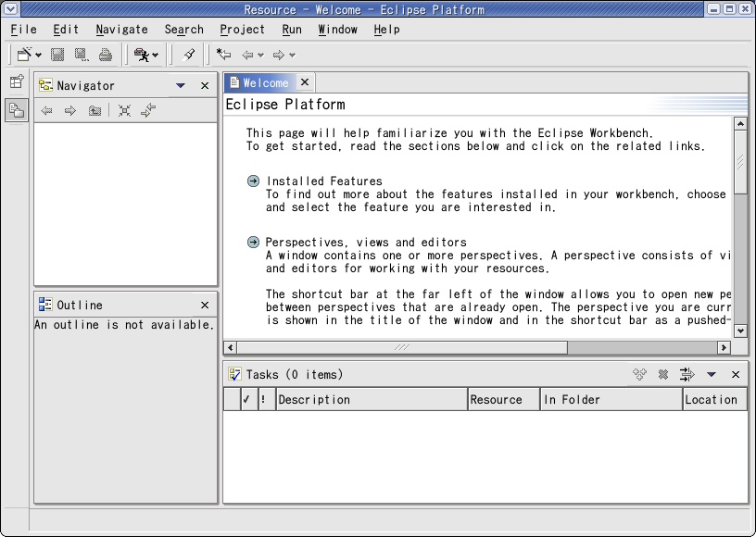Click the Delete task icon in Tasks
Image resolution: width=756 pixels, height=537 pixels.
point(663,374)
